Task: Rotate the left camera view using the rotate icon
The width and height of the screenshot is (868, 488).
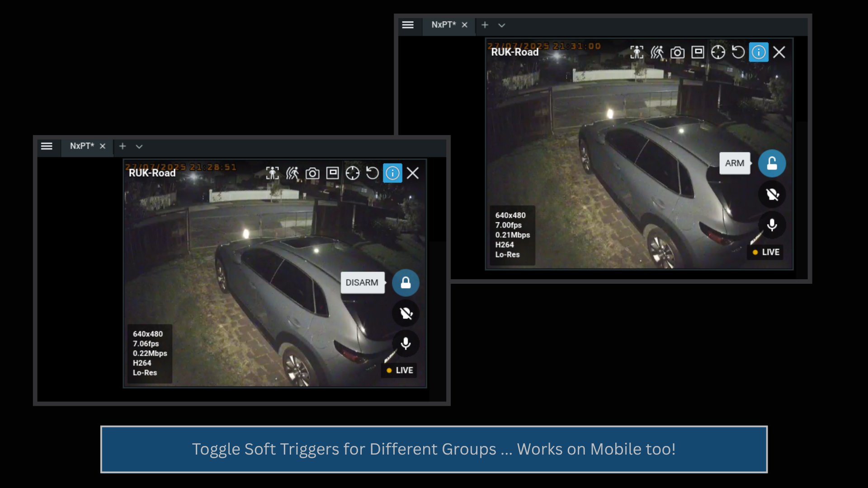Action: pyautogui.click(x=373, y=173)
